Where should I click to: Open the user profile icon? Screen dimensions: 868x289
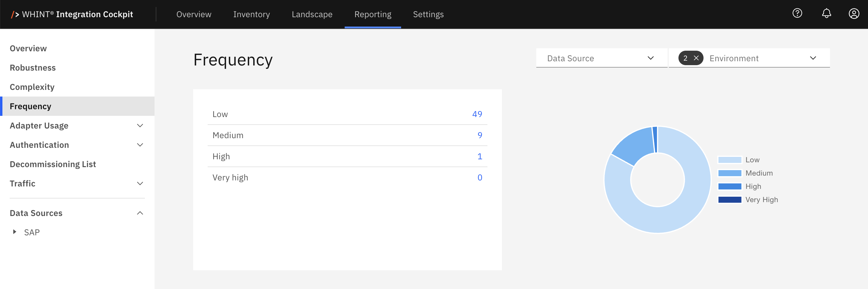click(854, 14)
